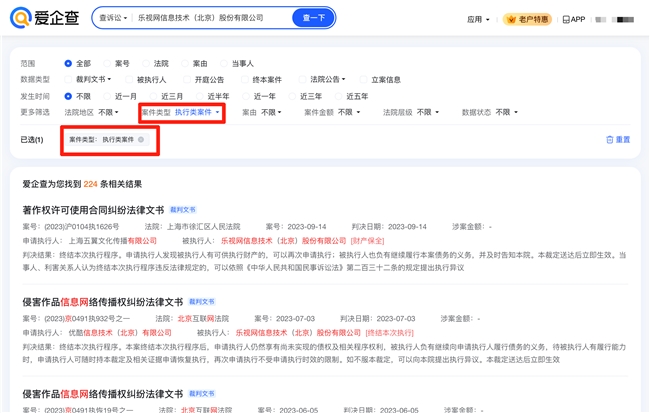Open the 应用 menu in header
This screenshot has width=650, height=413.
478,19
